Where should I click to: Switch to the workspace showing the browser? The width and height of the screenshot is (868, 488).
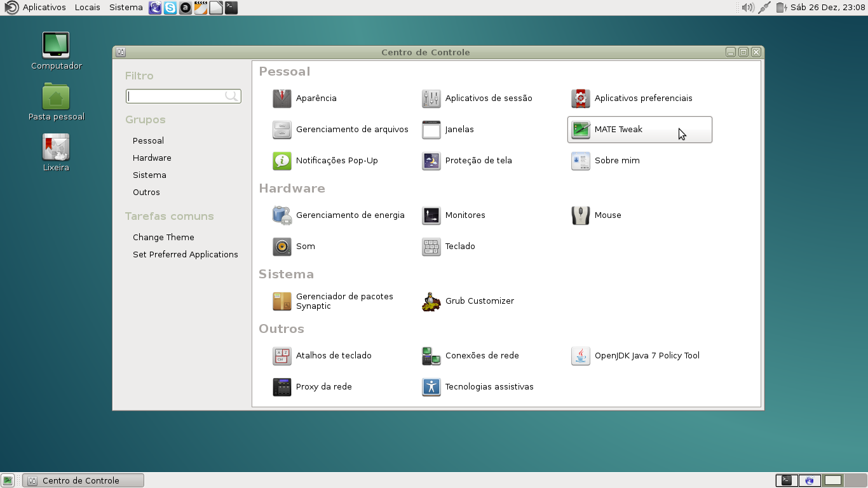810,480
